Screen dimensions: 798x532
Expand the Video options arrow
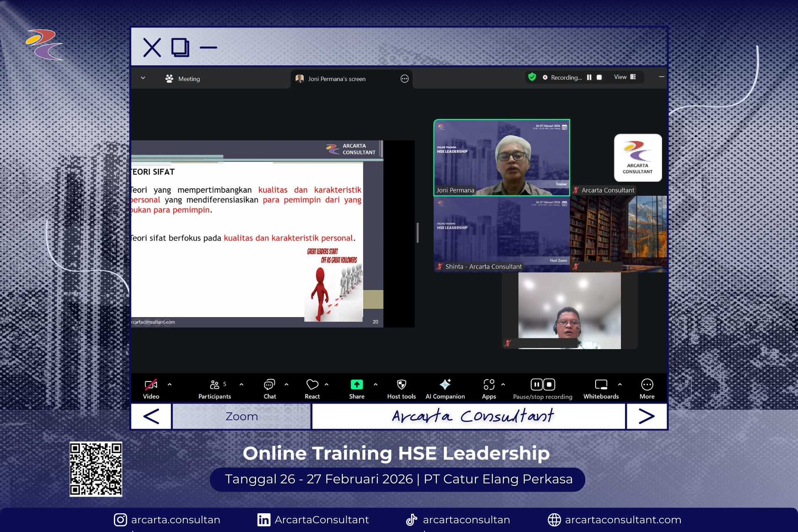coord(170,384)
